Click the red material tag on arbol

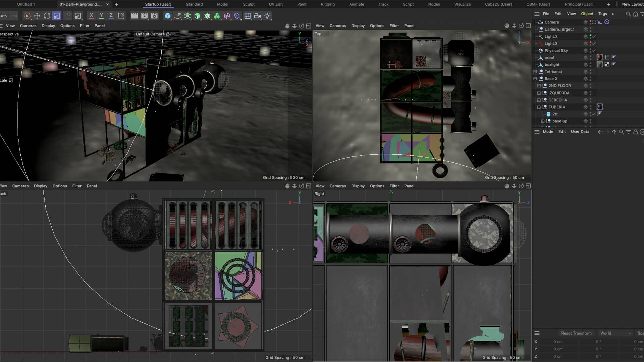(x=600, y=58)
